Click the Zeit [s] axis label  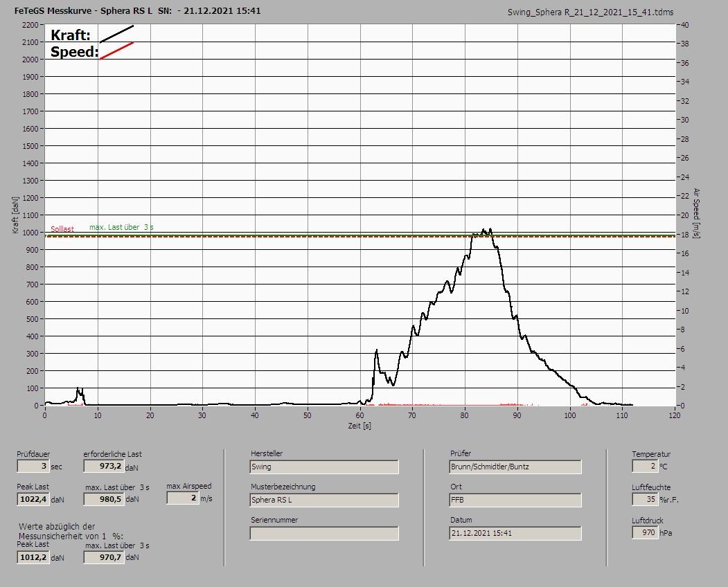click(359, 426)
